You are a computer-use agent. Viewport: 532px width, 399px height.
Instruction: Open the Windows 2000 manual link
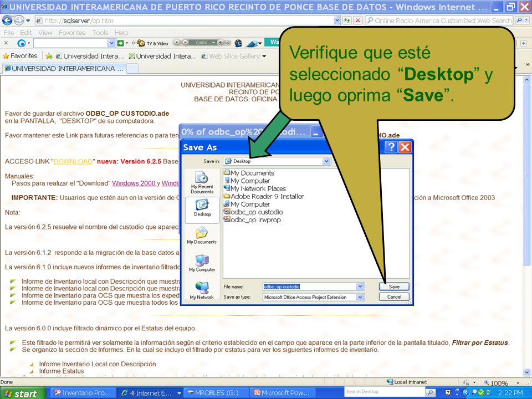(134, 183)
